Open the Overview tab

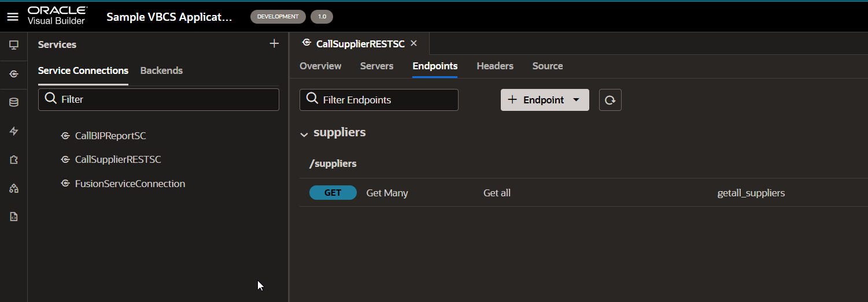pyautogui.click(x=320, y=66)
